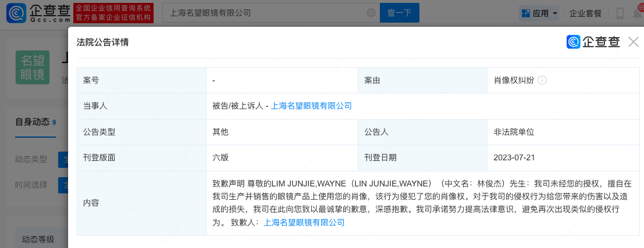Click the 公告人 label cell
The height and width of the screenshot is (248, 644).
click(422, 132)
